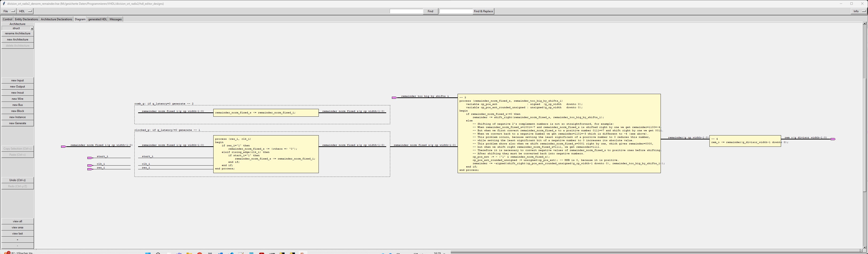
Task: Switch to the Entity Declarations tab
Action: pos(26,19)
